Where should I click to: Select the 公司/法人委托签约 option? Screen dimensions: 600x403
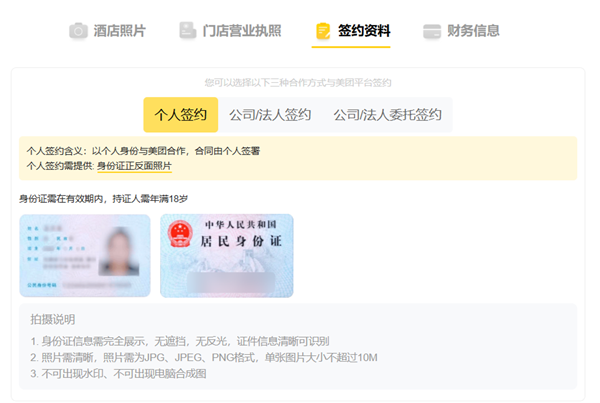pos(387,115)
